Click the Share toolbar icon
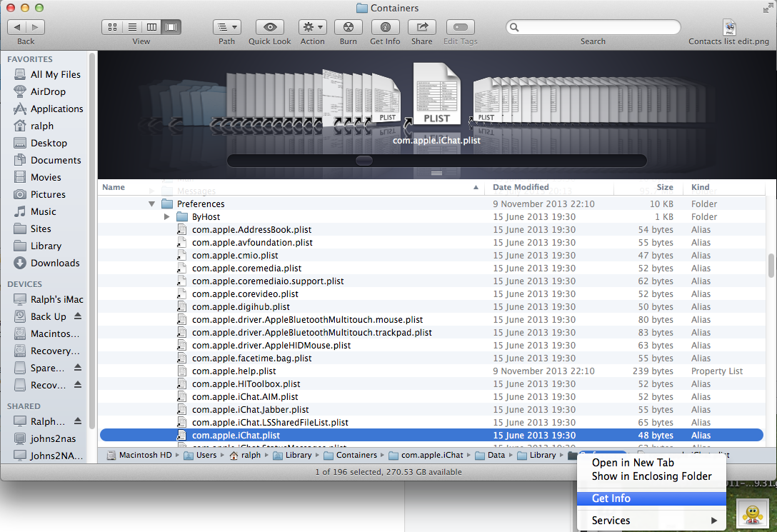 [x=421, y=27]
